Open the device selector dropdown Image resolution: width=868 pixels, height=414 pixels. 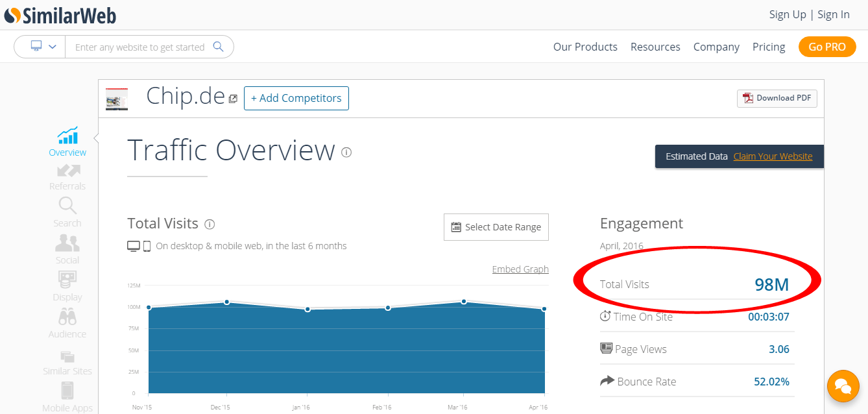click(43, 47)
